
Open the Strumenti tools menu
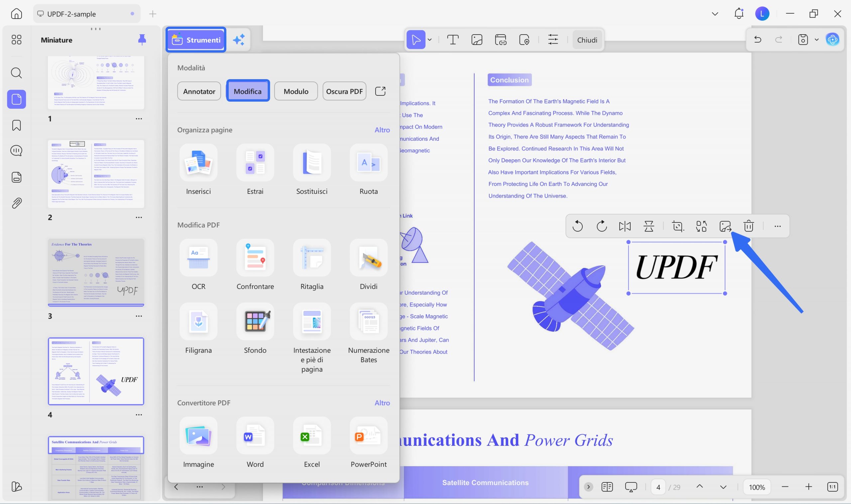click(196, 40)
